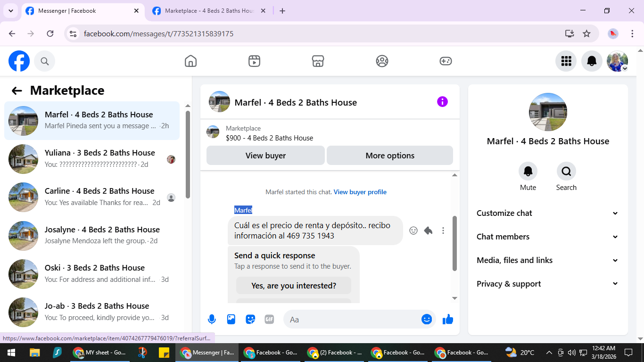Expand the Chat members section
This screenshot has width=644, height=362.
547,237
